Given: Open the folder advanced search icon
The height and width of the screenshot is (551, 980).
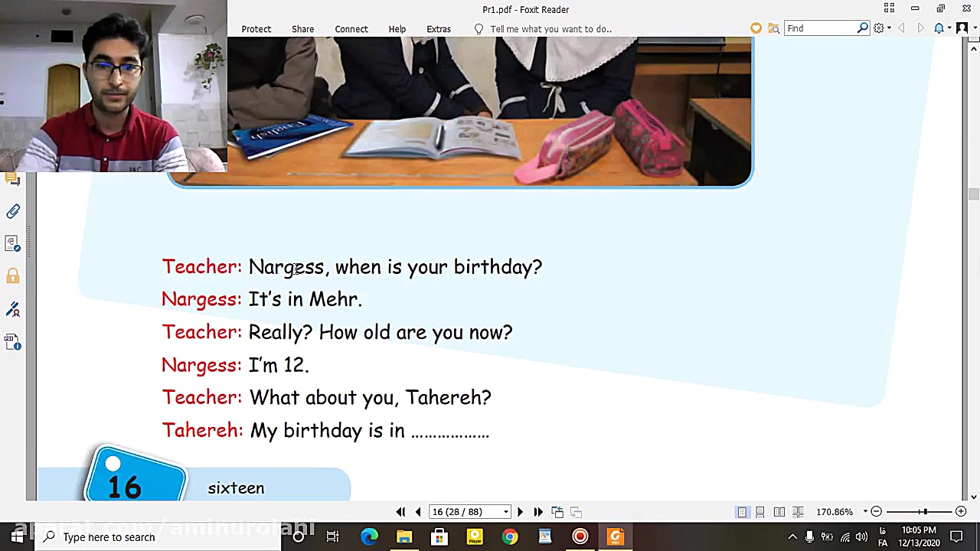Looking at the screenshot, I should (x=774, y=28).
